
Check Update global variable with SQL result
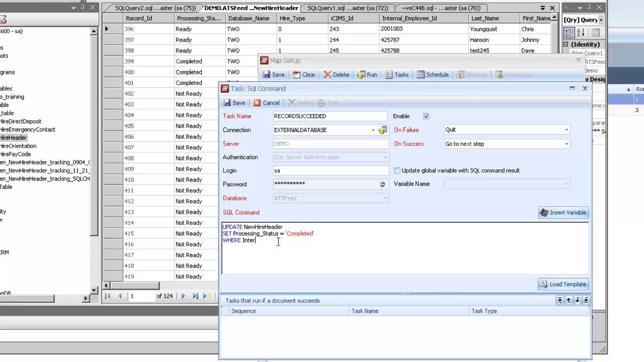(397, 170)
